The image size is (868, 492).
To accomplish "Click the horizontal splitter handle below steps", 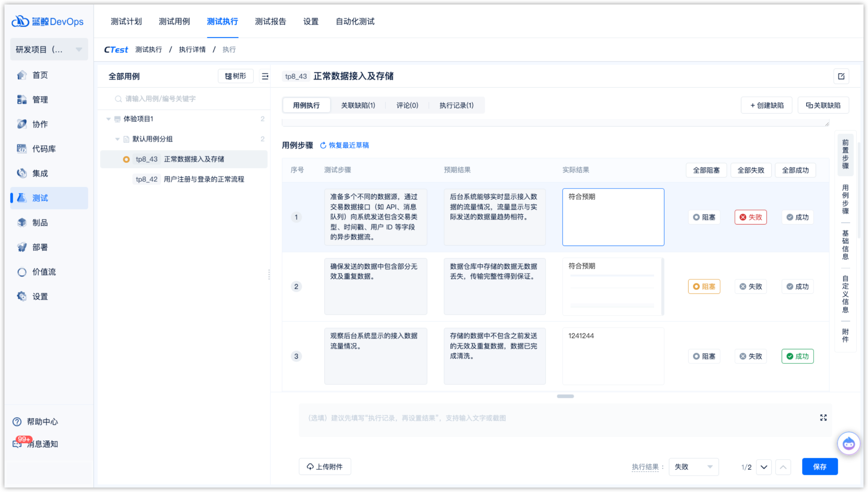I will coord(565,396).
